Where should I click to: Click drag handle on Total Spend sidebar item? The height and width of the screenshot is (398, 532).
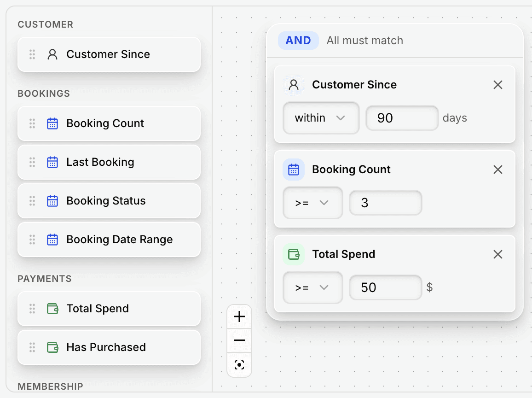(x=32, y=309)
